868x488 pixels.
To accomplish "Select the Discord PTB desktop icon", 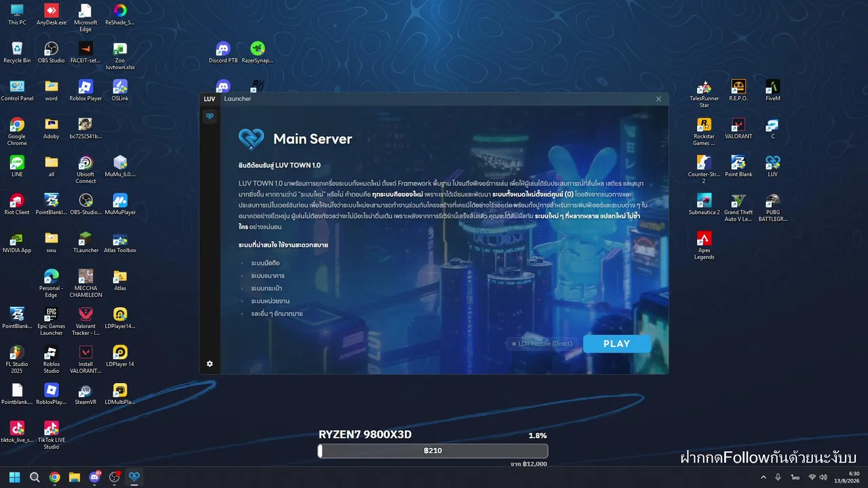I will pos(223,52).
